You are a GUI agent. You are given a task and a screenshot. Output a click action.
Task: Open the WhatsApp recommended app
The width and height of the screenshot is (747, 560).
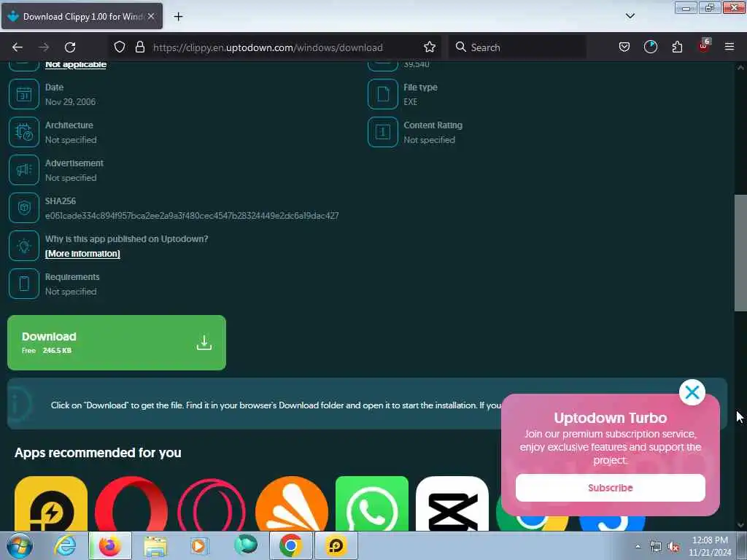(x=372, y=504)
